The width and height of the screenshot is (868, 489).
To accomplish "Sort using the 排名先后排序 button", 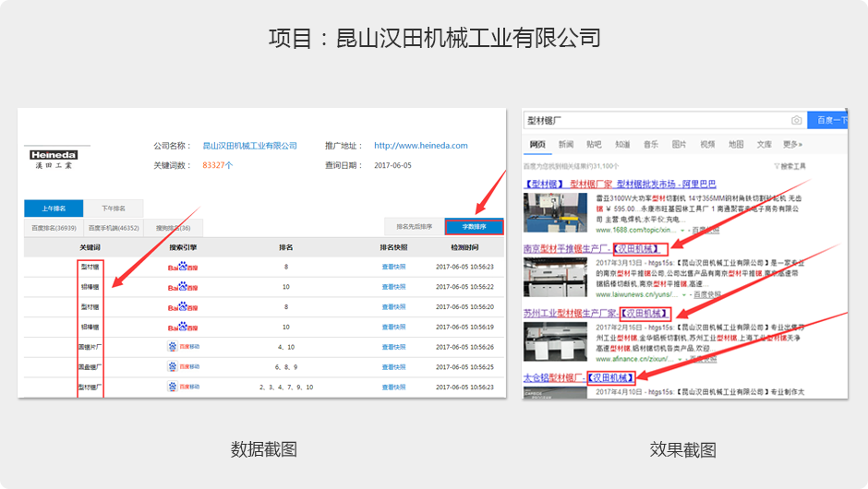I will [414, 227].
